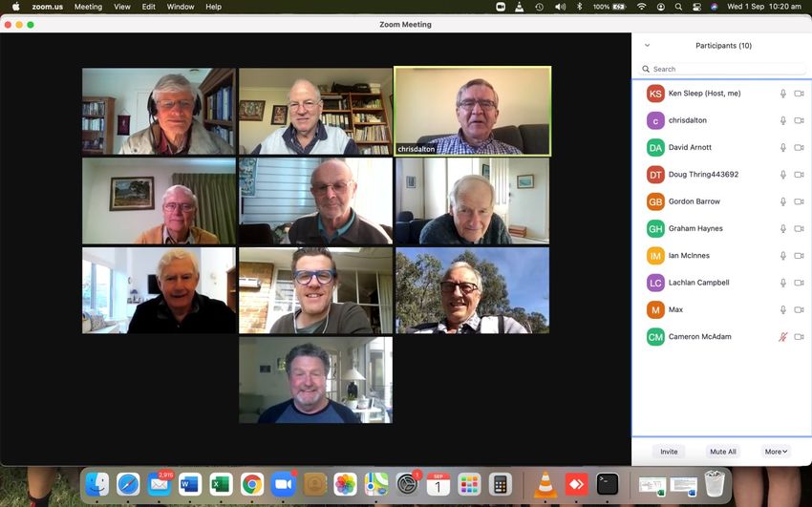Image resolution: width=812 pixels, height=507 pixels.
Task: Open Microsoft Excel from the Dock
Action: pos(221,484)
